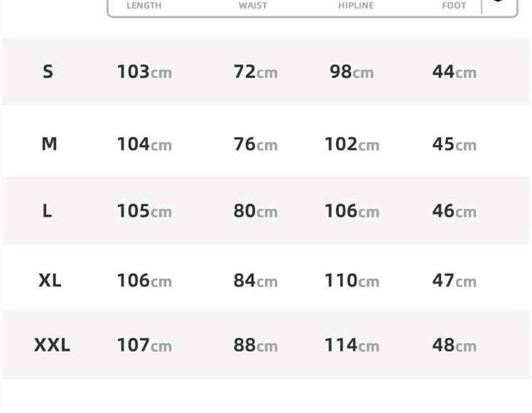Select the FOOT column header
The height and width of the screenshot is (413, 532).
454,6
